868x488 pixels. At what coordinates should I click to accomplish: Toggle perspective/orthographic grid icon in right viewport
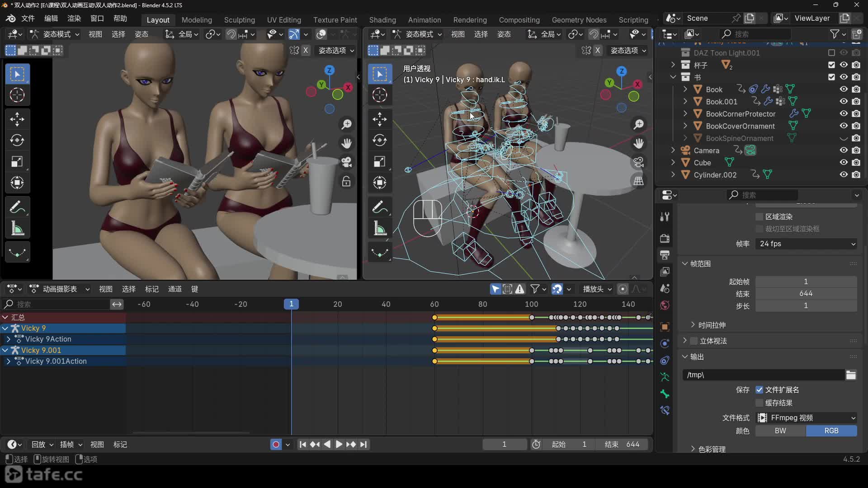click(x=638, y=181)
